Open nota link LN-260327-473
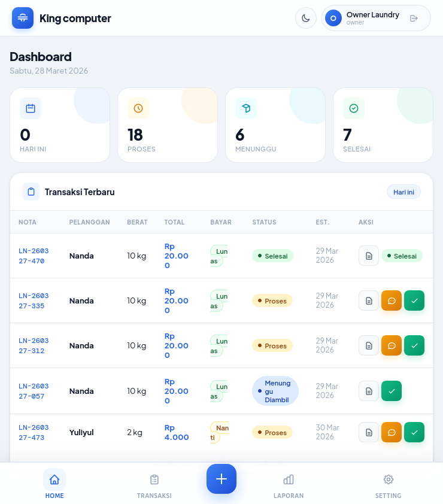This screenshot has height=504, width=443. tap(34, 432)
